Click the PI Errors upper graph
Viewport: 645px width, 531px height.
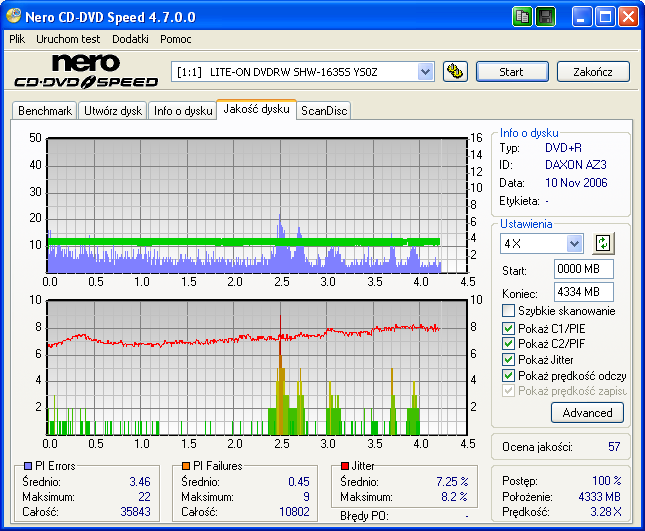[257, 205]
